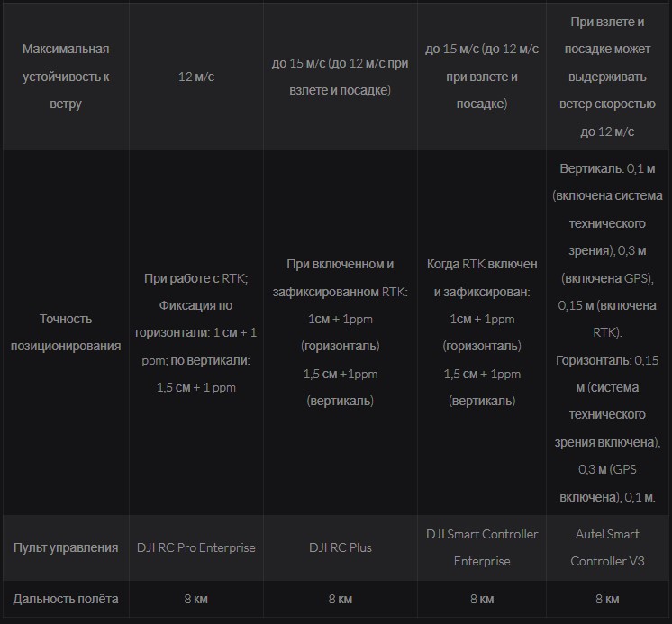This screenshot has width=672, height=624.
Task: Click the '8 км' cell under DJI Smart Controller
Action: [x=482, y=599]
